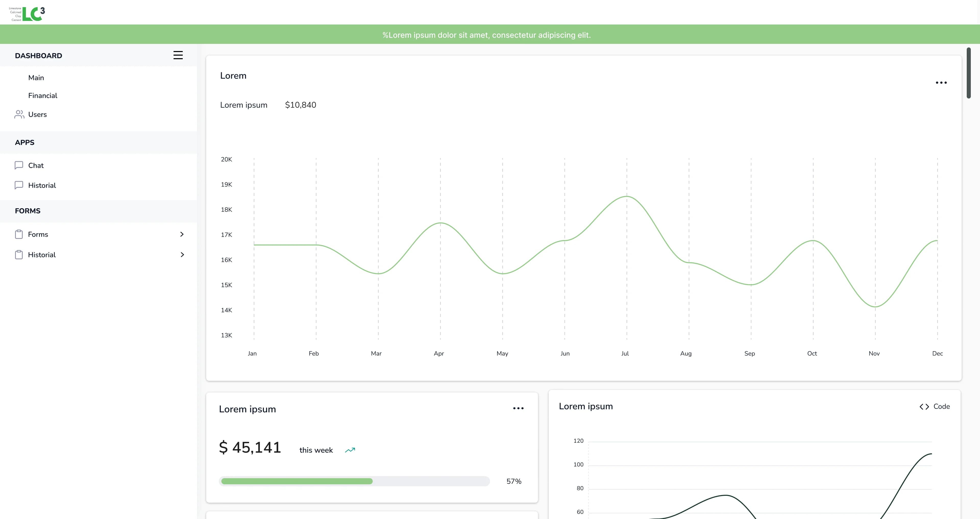
Task: Expand the Historial entry chevron
Action: [x=182, y=254]
